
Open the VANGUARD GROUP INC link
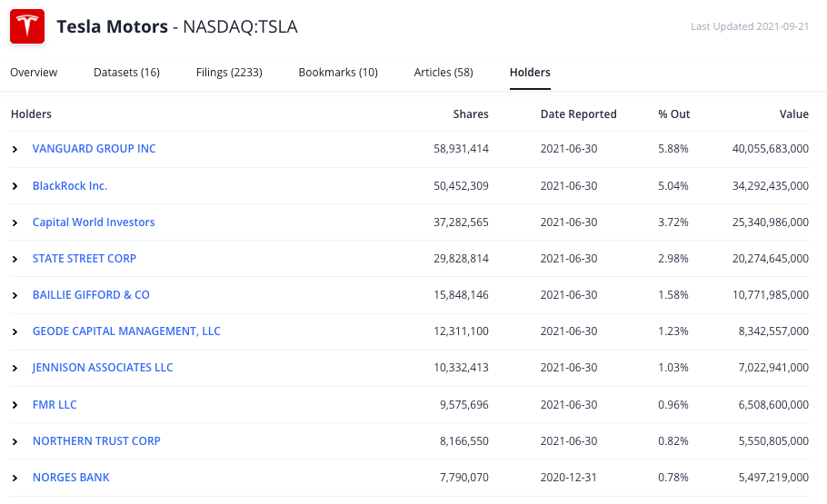[x=94, y=149]
